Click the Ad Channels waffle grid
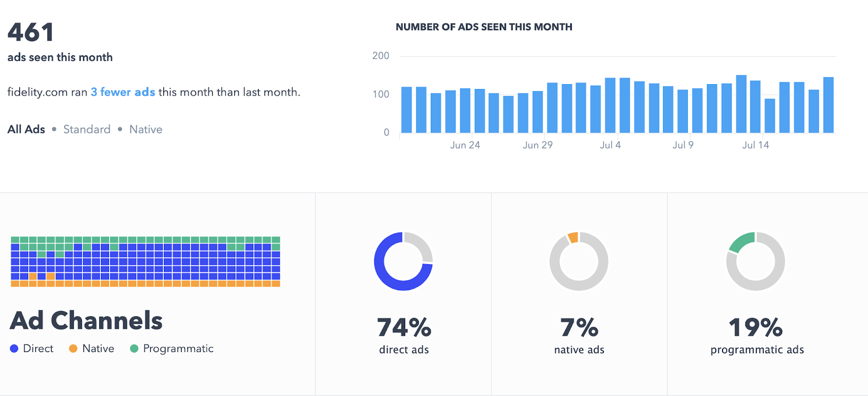The image size is (868, 396). [145, 261]
